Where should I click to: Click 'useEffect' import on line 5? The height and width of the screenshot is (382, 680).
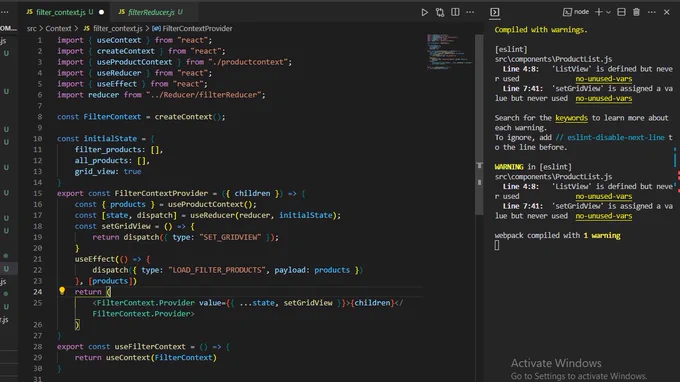[x=117, y=84]
